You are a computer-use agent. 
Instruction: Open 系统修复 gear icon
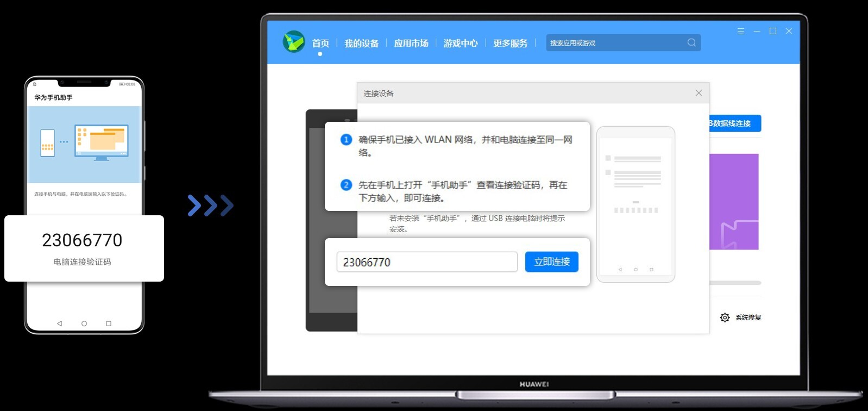point(725,317)
